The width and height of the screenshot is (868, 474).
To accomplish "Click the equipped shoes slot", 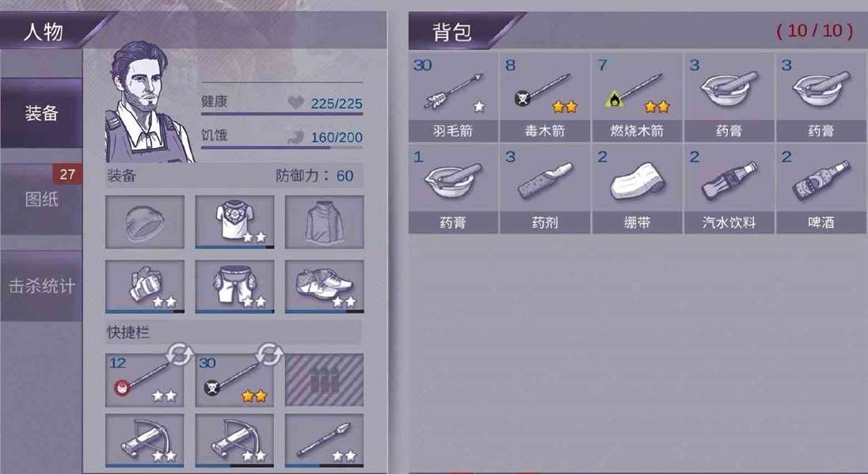I will pos(325,286).
